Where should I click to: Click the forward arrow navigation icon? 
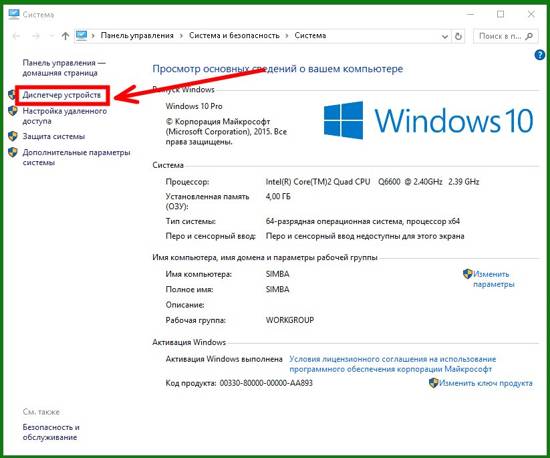click(36, 36)
